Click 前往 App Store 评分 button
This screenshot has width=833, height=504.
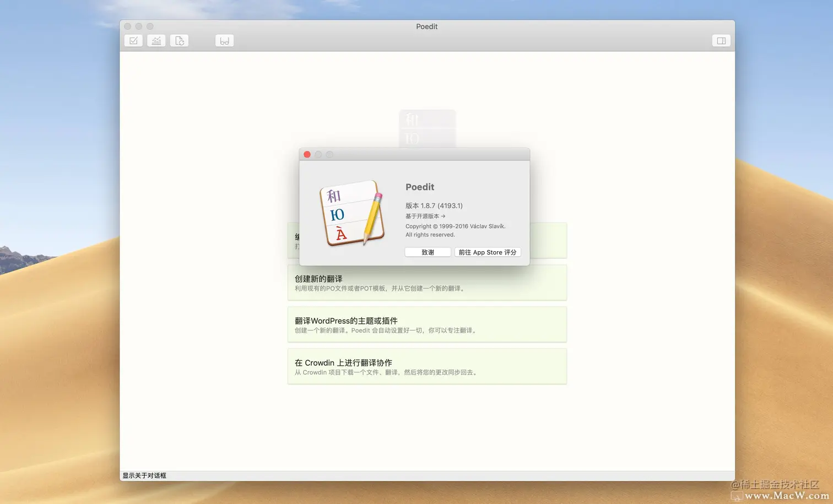[x=488, y=252]
